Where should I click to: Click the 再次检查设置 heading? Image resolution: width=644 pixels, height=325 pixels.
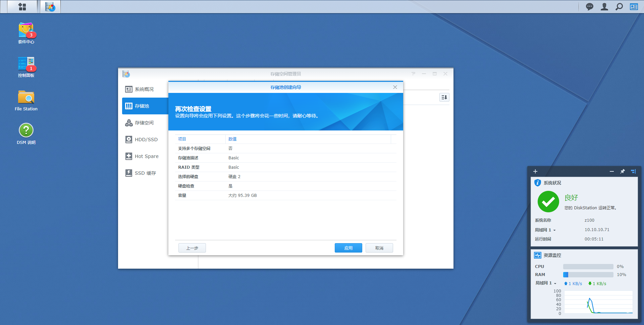(x=193, y=109)
